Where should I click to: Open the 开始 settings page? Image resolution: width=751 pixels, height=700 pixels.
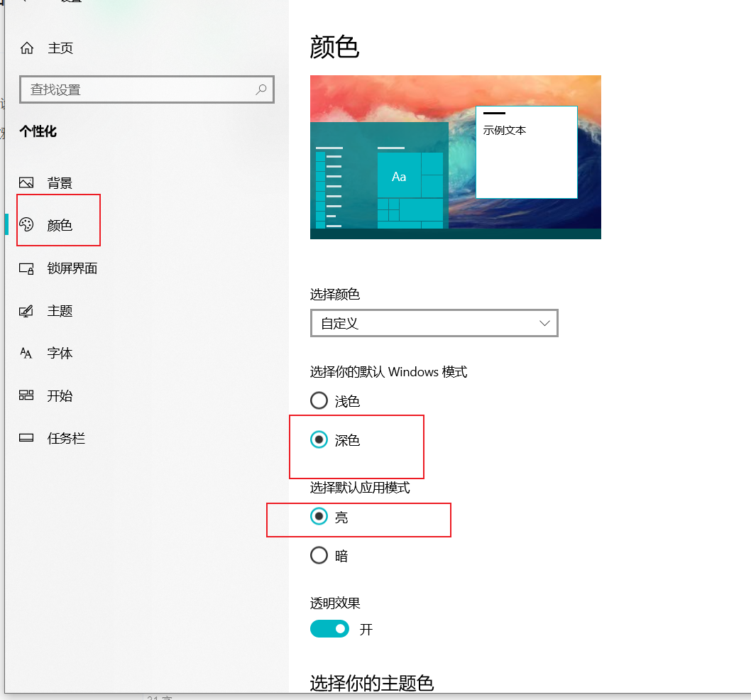tap(60, 395)
